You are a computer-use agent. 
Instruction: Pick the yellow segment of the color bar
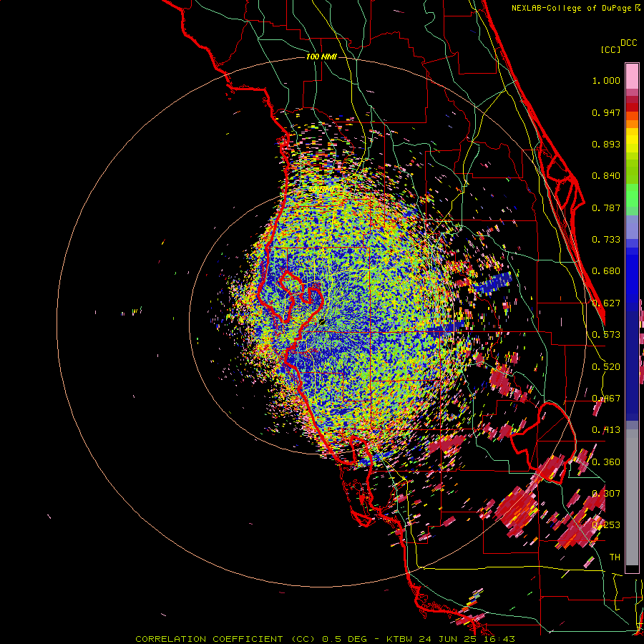click(632, 141)
